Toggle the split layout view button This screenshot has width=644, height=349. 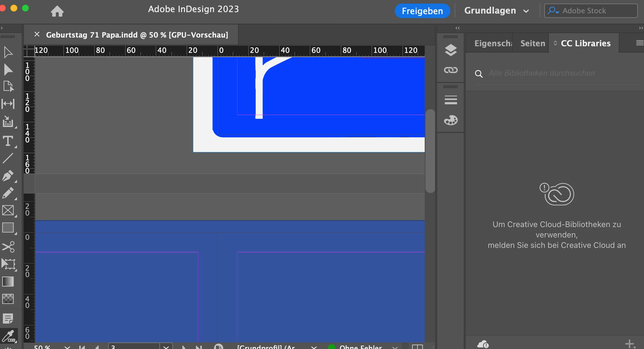pos(417,347)
